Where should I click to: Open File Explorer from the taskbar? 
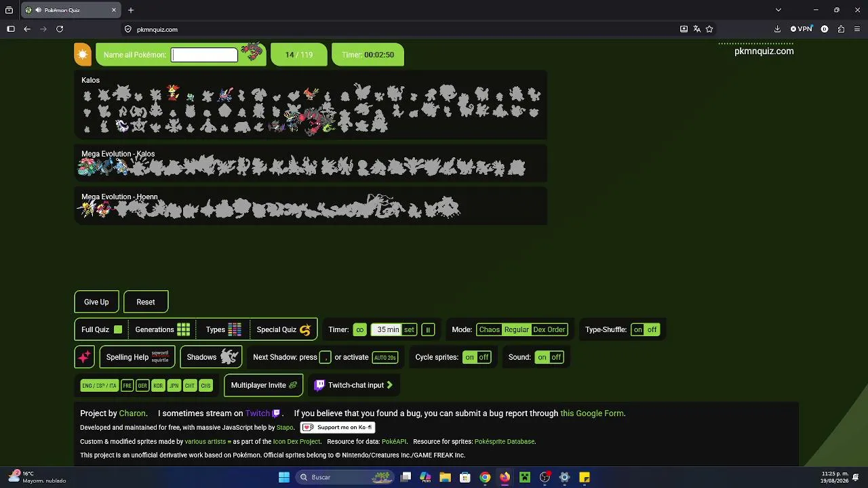[x=445, y=477]
